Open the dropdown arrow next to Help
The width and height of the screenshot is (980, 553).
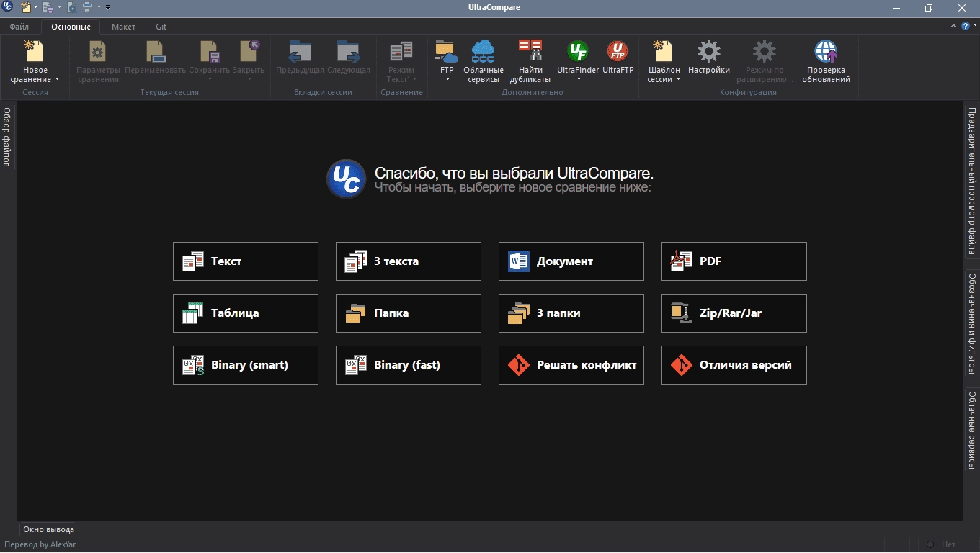[x=974, y=26]
